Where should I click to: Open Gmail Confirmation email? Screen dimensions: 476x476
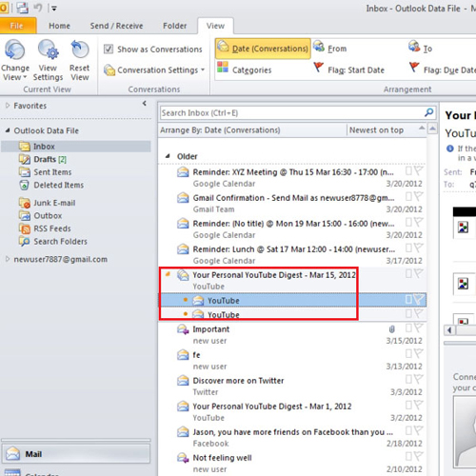click(x=292, y=204)
